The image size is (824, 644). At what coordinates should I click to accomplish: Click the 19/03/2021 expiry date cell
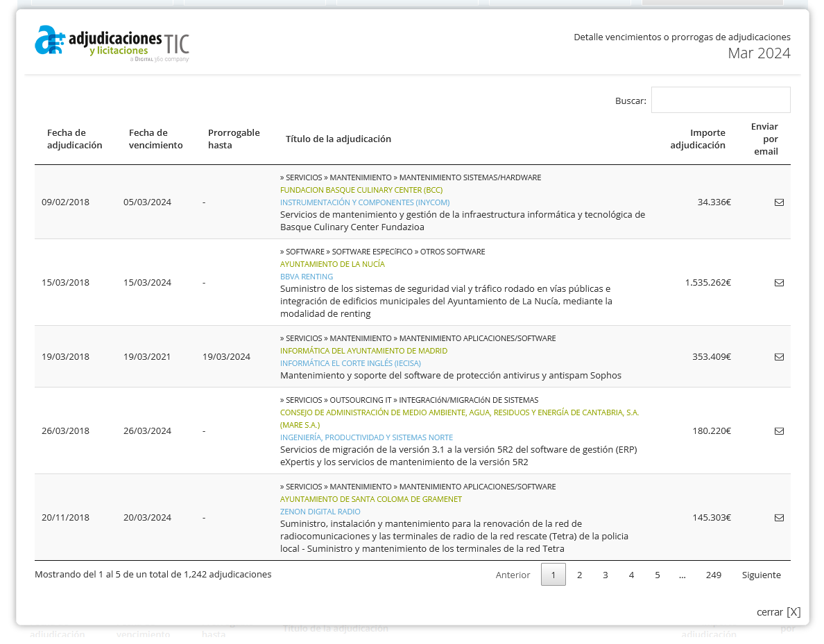tap(147, 357)
